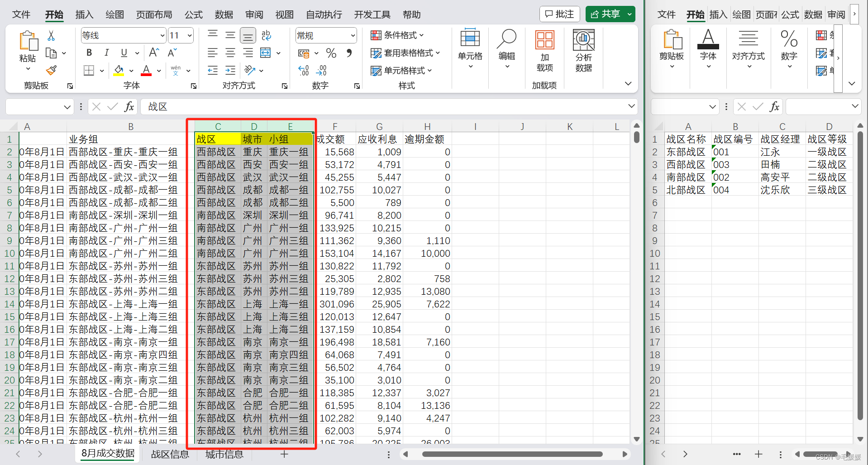
Task: Click 分析数据 analyze data button
Action: [583, 51]
